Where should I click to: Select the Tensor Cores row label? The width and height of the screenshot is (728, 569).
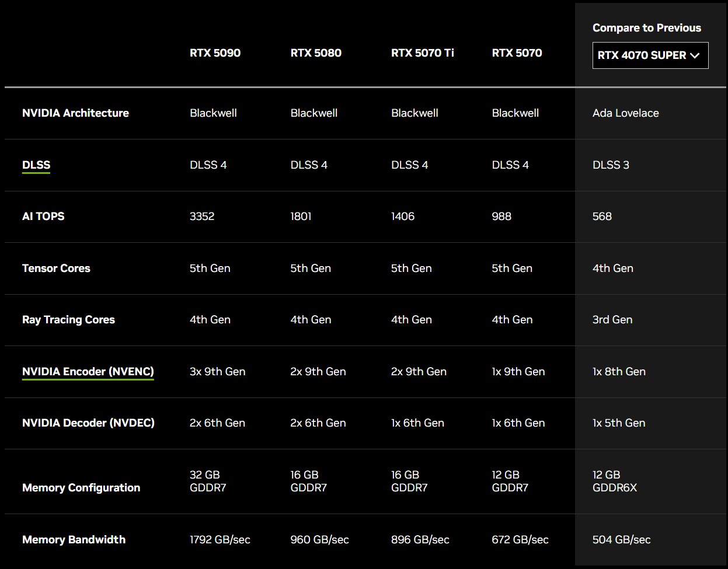click(56, 268)
